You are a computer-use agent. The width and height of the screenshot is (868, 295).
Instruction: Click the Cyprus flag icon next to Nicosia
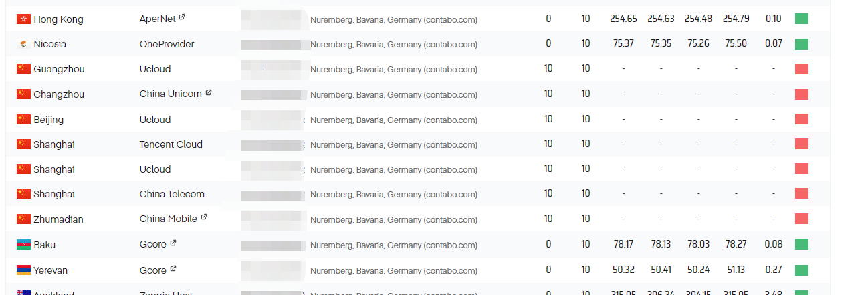[24, 44]
